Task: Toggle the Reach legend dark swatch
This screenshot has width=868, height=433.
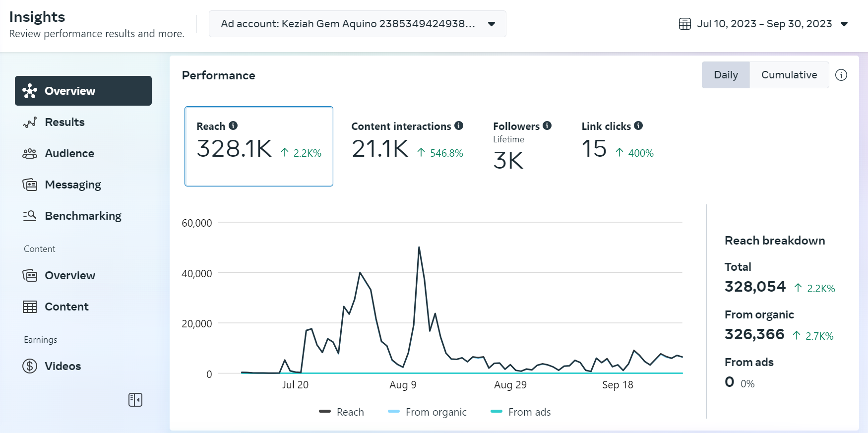Action: coord(325,411)
